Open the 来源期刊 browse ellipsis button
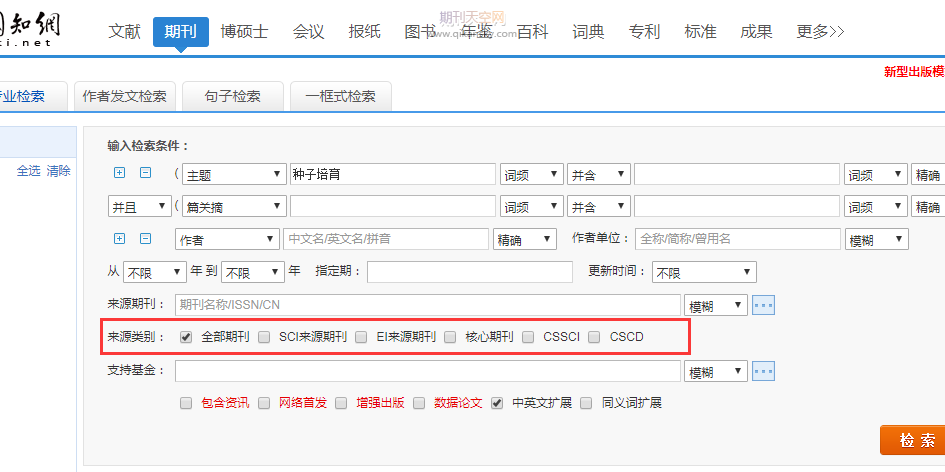The width and height of the screenshot is (945, 472). point(764,305)
